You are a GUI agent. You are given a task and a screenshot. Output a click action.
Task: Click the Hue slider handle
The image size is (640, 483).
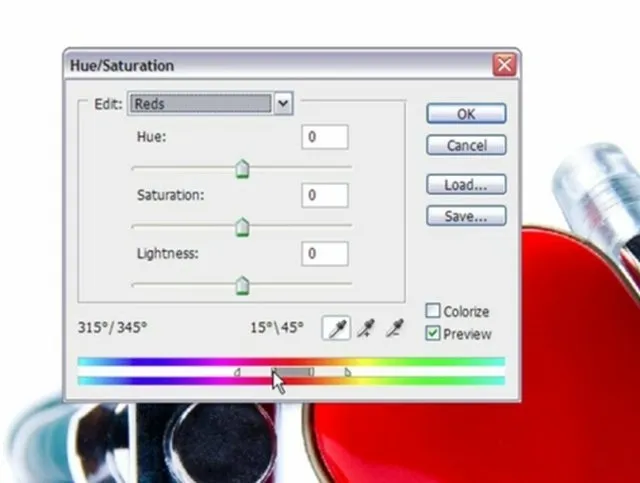(242, 169)
